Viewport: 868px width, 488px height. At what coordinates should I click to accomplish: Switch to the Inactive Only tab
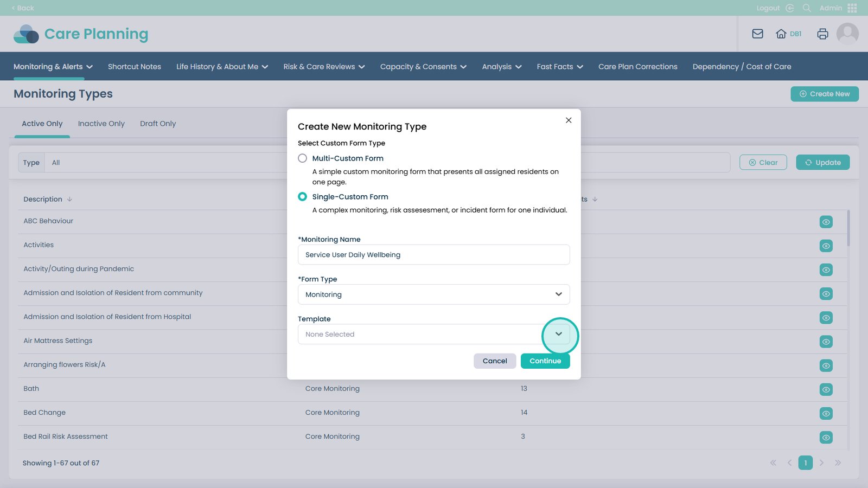pos(101,124)
